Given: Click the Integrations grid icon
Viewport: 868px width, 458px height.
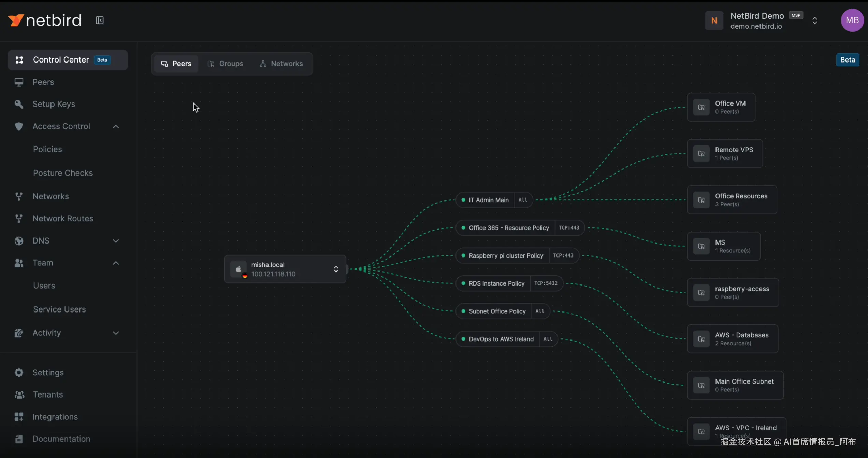Looking at the screenshot, I should pyautogui.click(x=19, y=417).
